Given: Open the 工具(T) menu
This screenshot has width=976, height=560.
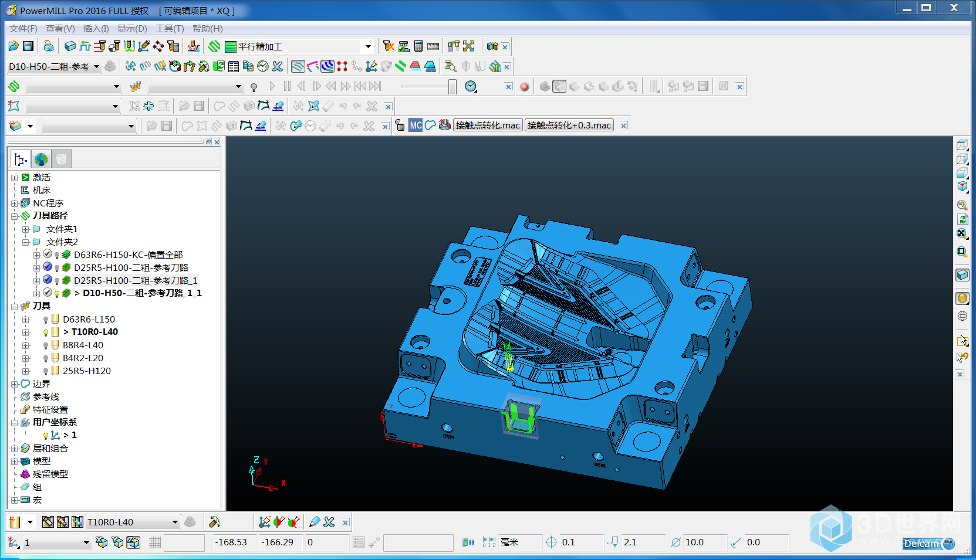Looking at the screenshot, I should pos(170,28).
